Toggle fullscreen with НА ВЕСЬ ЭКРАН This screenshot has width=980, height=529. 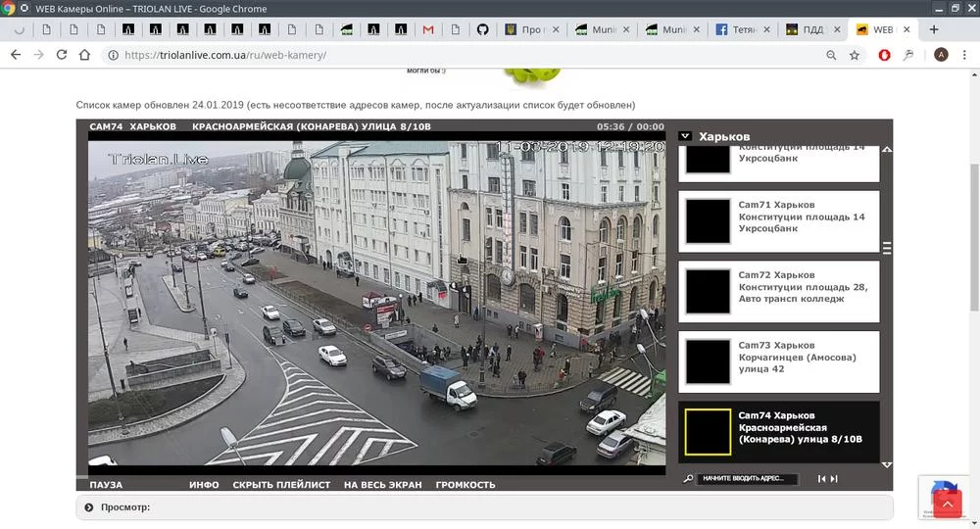382,485
